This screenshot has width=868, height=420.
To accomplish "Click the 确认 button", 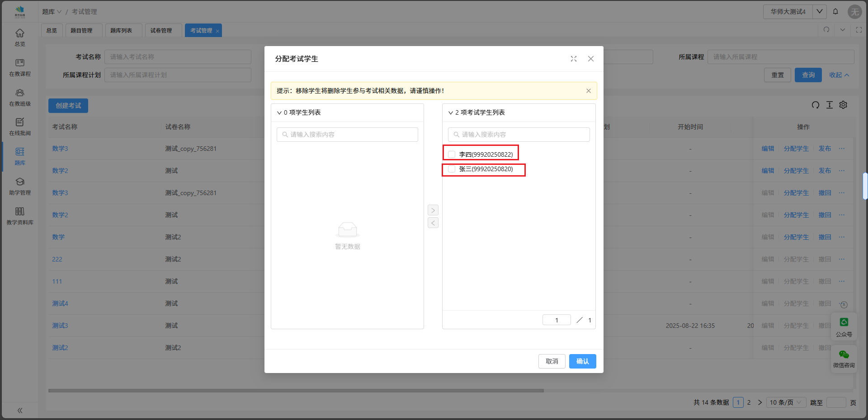I will pyautogui.click(x=582, y=361).
